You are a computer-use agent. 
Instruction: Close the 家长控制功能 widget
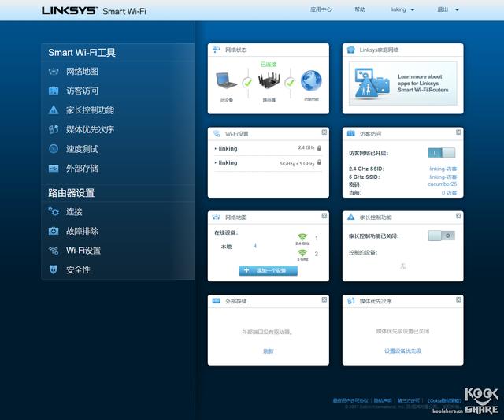click(458, 216)
